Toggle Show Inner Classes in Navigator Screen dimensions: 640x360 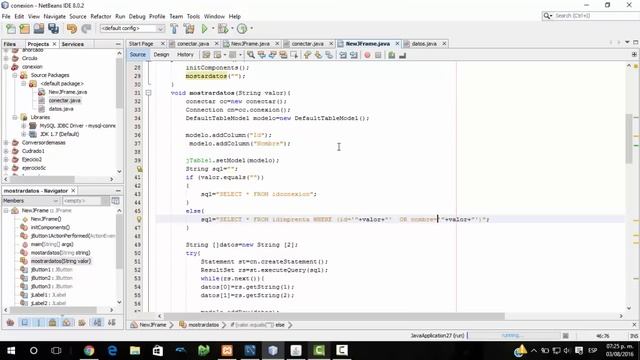[x=67, y=323]
